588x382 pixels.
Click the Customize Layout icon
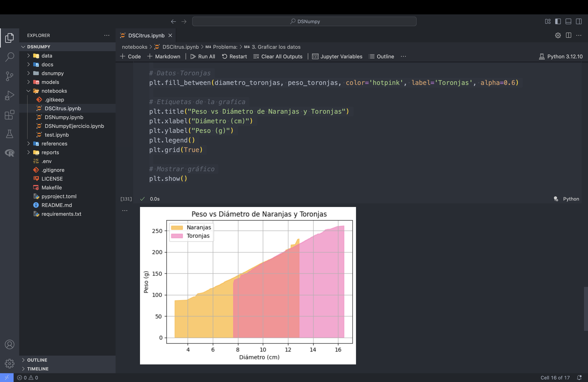(x=547, y=21)
